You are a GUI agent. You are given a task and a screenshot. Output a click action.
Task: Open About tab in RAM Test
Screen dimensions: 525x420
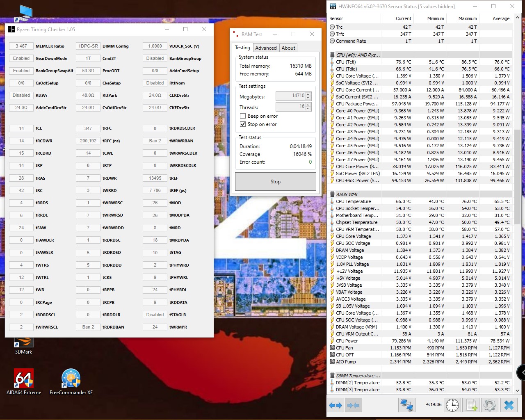[x=288, y=48]
